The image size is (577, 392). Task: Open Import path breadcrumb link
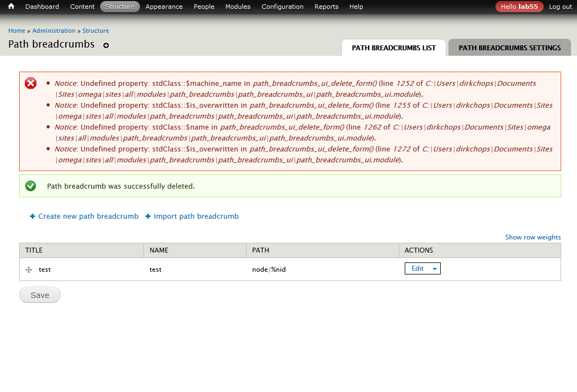(196, 216)
